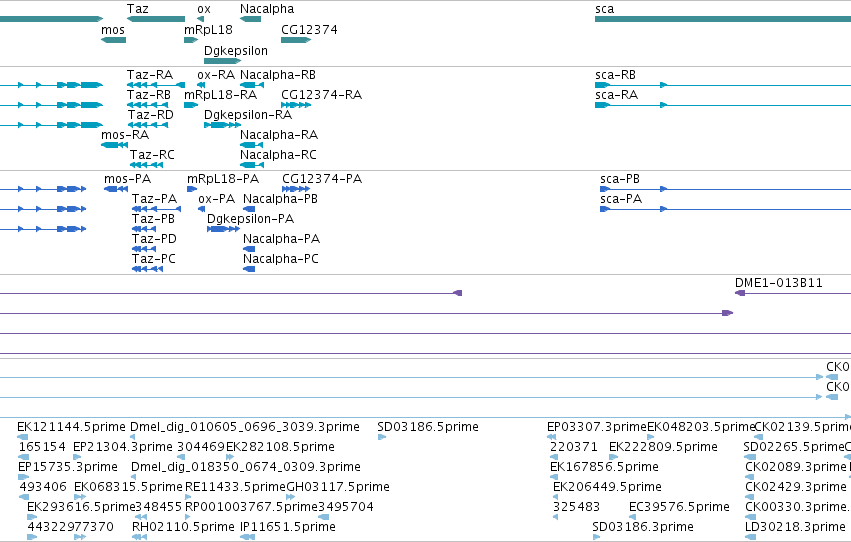Click the Nacalpha-PB protein label
This screenshot has width=851, height=542.
tap(281, 199)
